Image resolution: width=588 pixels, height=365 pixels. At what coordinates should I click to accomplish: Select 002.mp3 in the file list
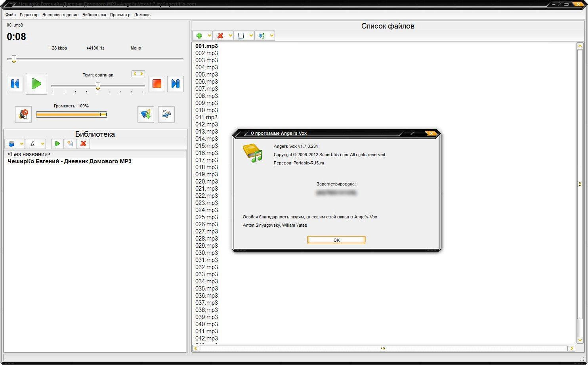(206, 53)
